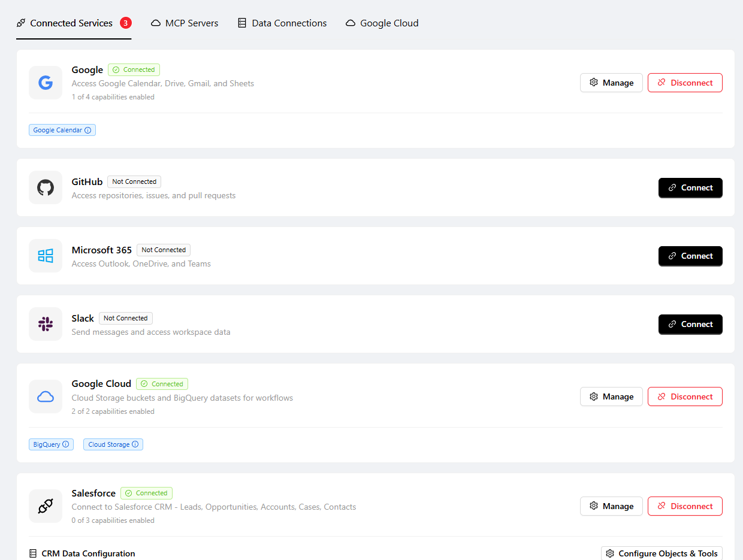743x560 pixels.
Task: Click the Salesforce Connected status badge
Action: [x=146, y=493]
